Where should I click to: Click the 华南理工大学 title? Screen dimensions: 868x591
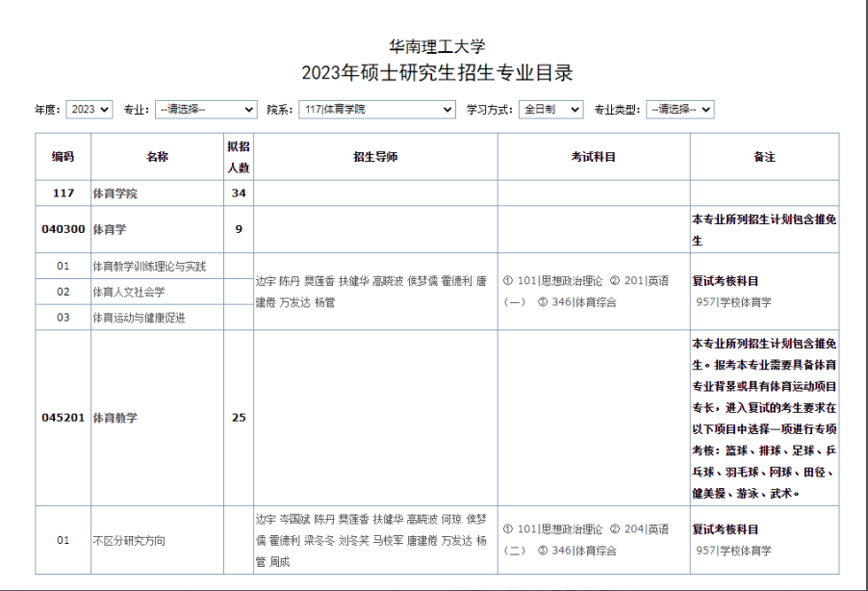[437, 46]
